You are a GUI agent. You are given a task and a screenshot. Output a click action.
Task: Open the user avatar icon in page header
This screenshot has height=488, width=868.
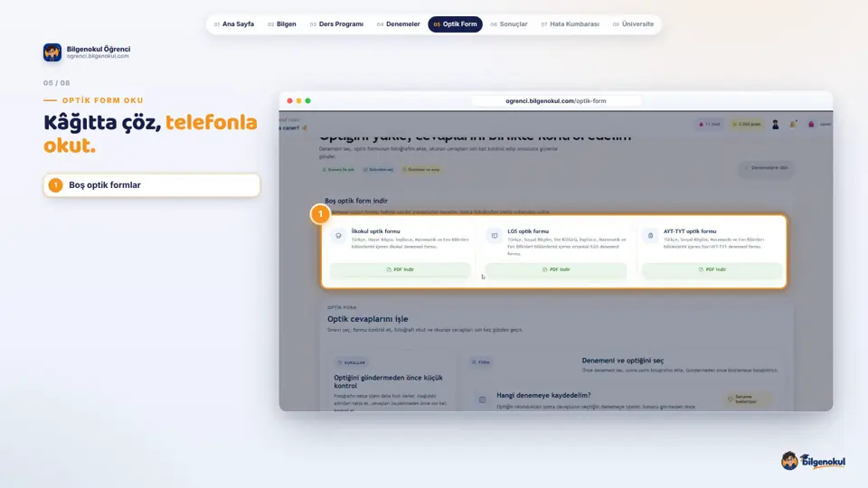[x=775, y=125]
